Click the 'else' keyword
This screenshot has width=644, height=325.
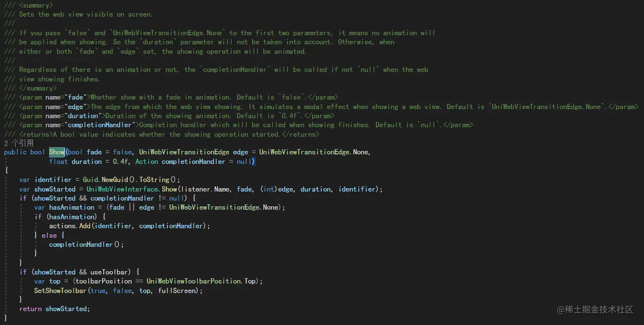(x=49, y=235)
